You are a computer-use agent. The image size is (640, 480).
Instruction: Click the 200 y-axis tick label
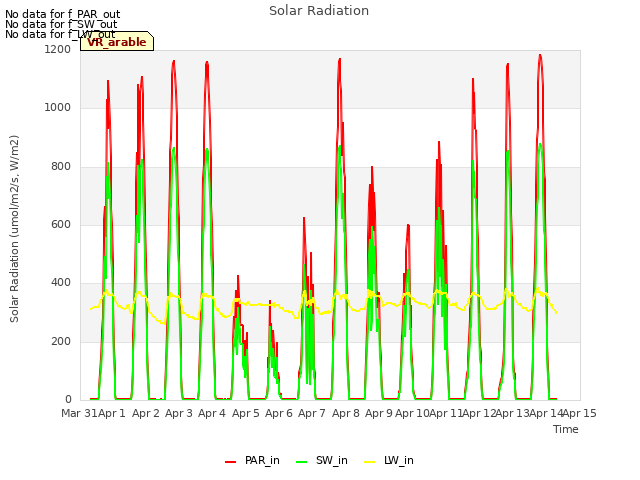(61, 341)
